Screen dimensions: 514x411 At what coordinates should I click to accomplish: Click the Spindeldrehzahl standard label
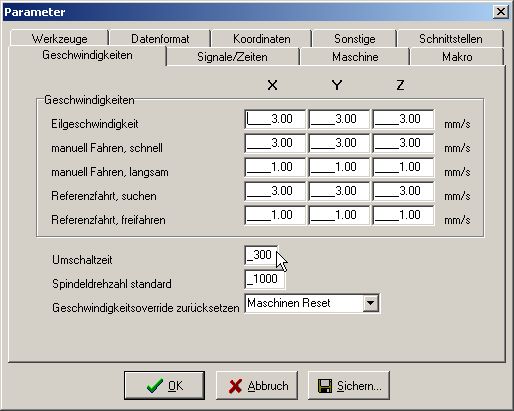click(112, 284)
